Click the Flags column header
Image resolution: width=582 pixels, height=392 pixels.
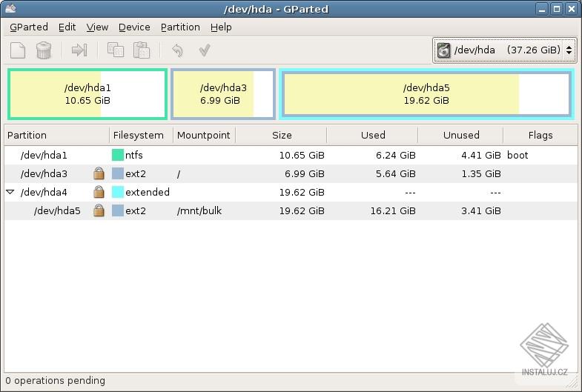click(x=540, y=135)
